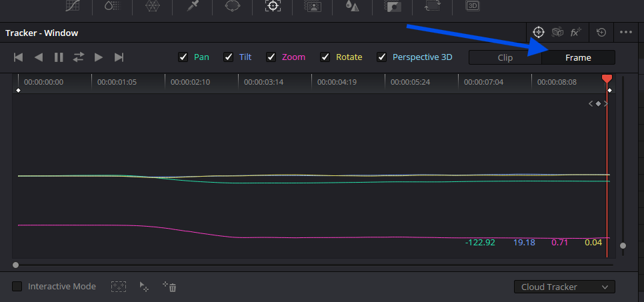Open the Cloud Tracker dropdown
The height and width of the screenshot is (302, 644).
tap(564, 287)
